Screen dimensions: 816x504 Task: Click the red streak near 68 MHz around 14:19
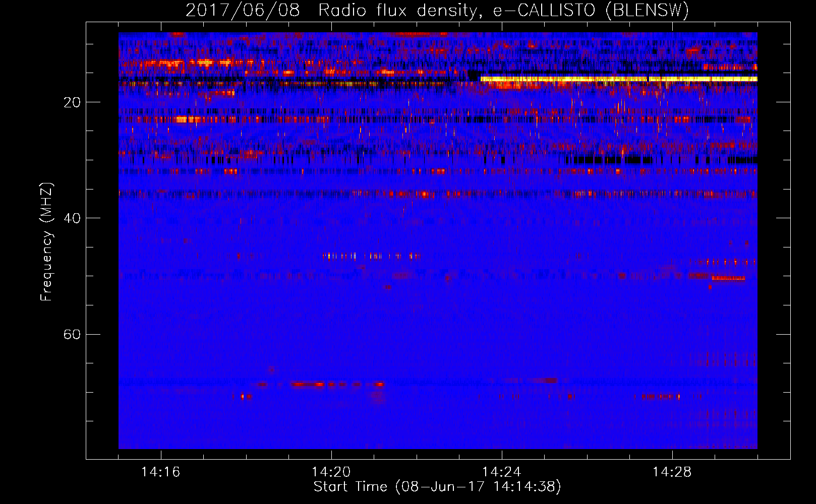307,385
